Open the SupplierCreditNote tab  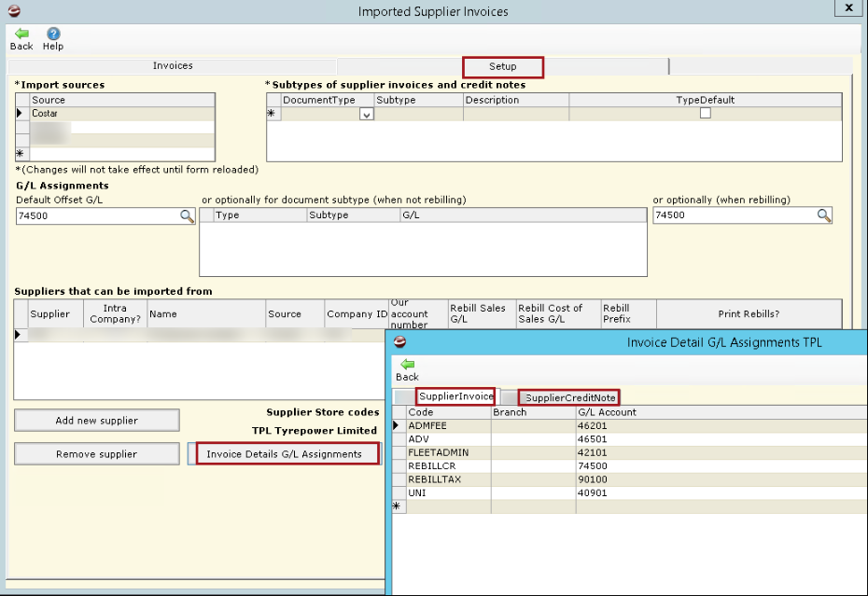tap(569, 397)
